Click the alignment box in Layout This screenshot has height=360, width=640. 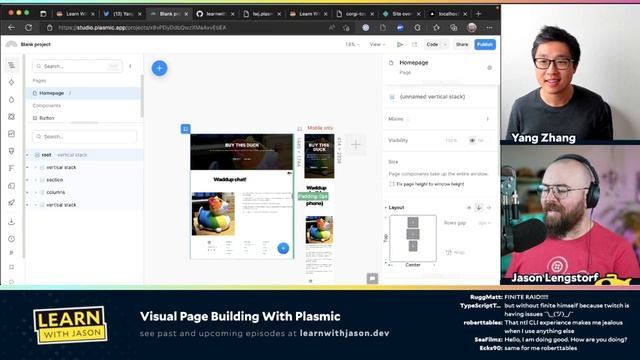click(x=413, y=238)
